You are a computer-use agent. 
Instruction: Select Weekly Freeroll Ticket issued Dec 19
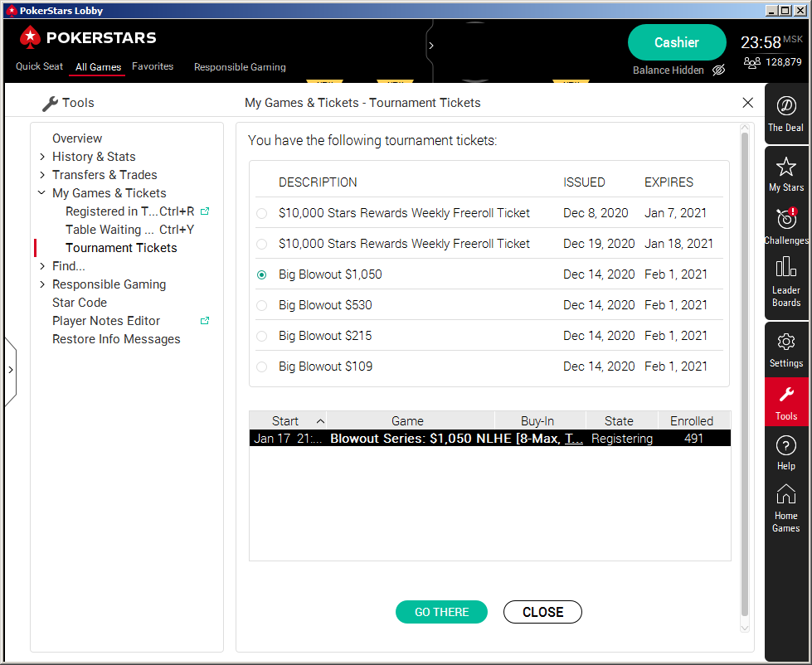point(262,244)
